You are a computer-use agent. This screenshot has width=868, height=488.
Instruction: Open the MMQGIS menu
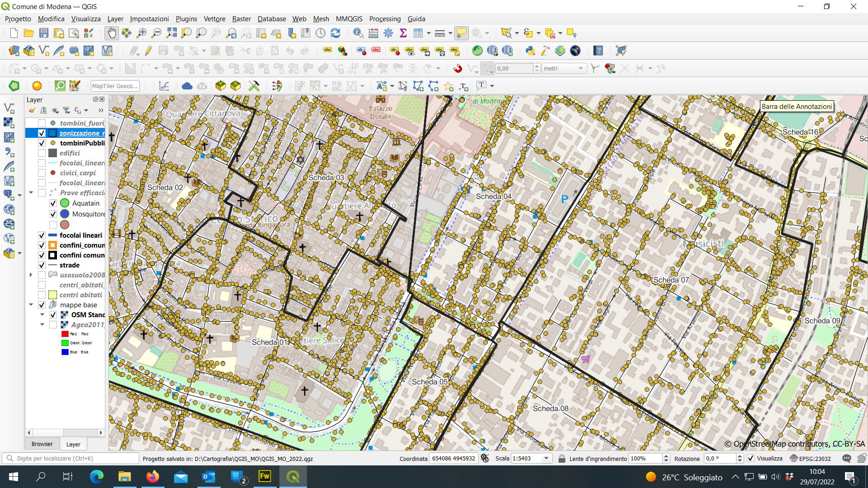click(x=349, y=19)
